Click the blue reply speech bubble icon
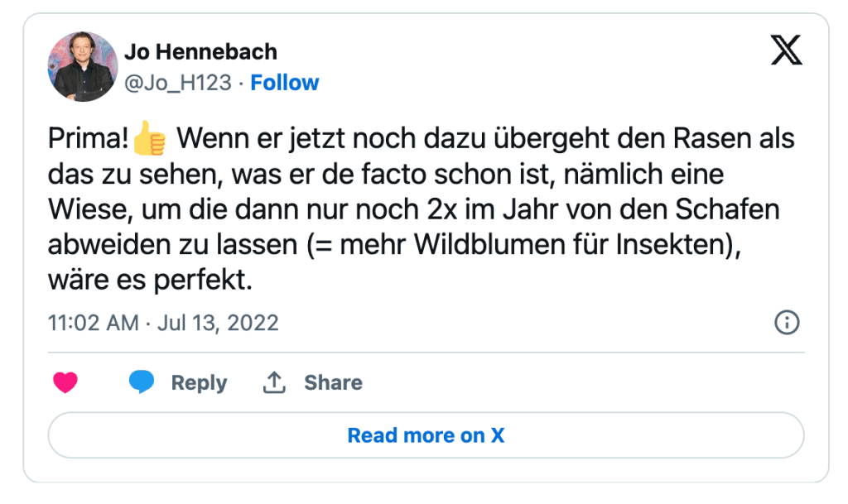 (x=142, y=382)
